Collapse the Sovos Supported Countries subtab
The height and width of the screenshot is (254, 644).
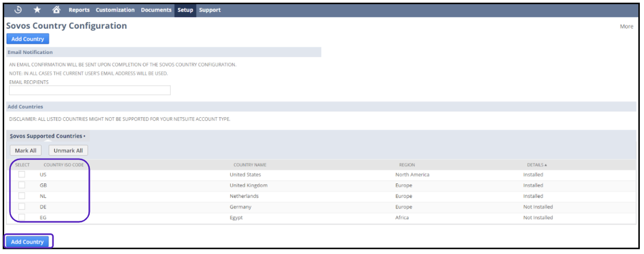[47, 136]
